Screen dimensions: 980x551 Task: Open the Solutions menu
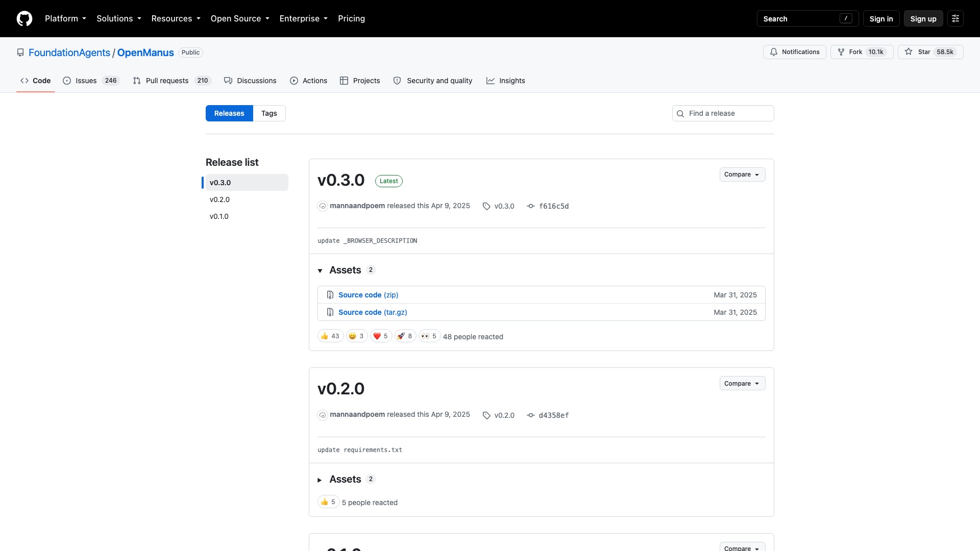[119, 18]
